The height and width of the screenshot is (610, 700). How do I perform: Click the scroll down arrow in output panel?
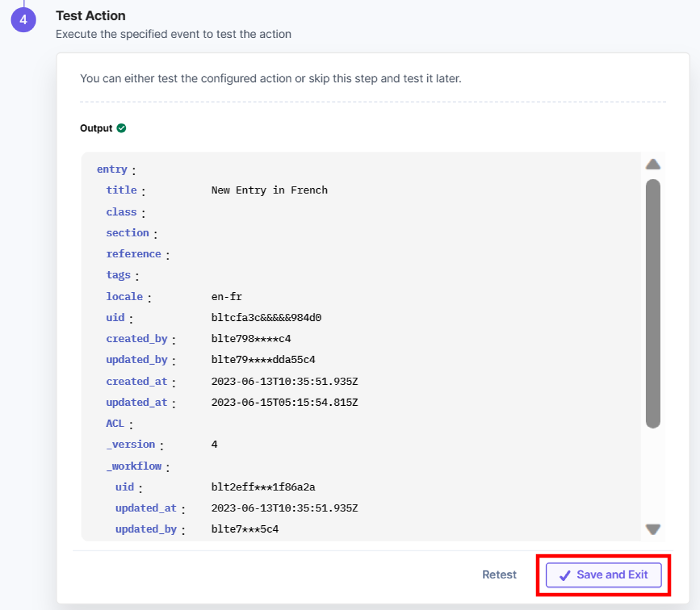(653, 529)
